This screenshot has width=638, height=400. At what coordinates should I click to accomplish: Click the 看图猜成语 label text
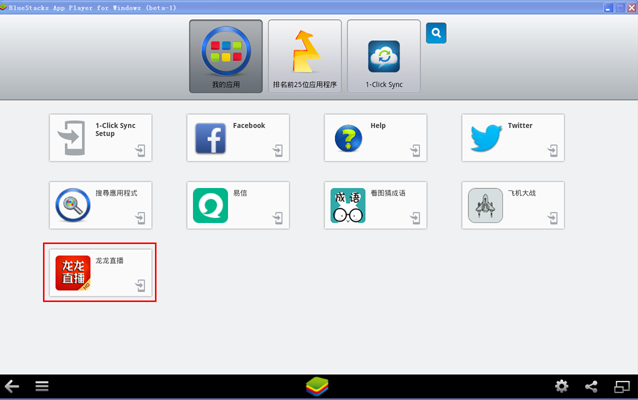[388, 193]
